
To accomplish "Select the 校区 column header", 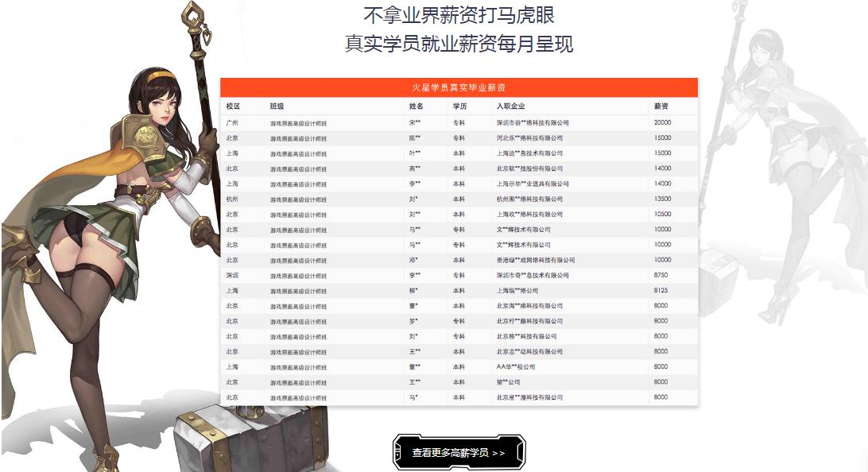I will [233, 106].
